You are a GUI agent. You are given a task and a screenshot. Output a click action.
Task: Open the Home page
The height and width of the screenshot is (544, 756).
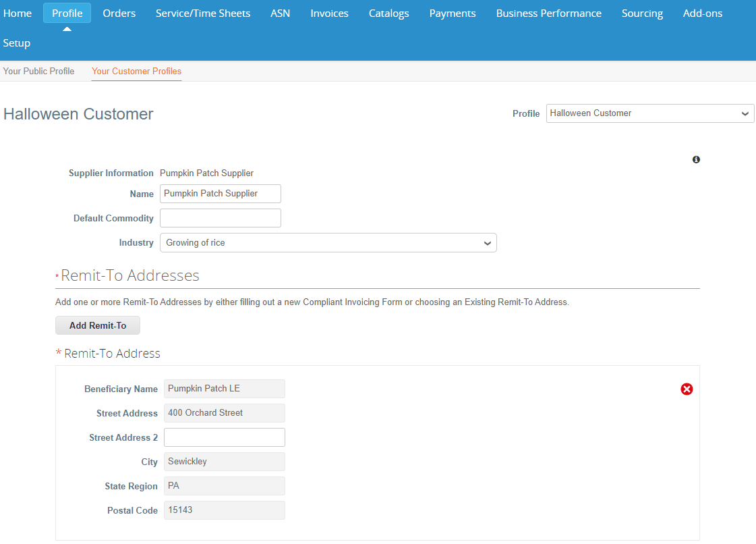[18, 13]
